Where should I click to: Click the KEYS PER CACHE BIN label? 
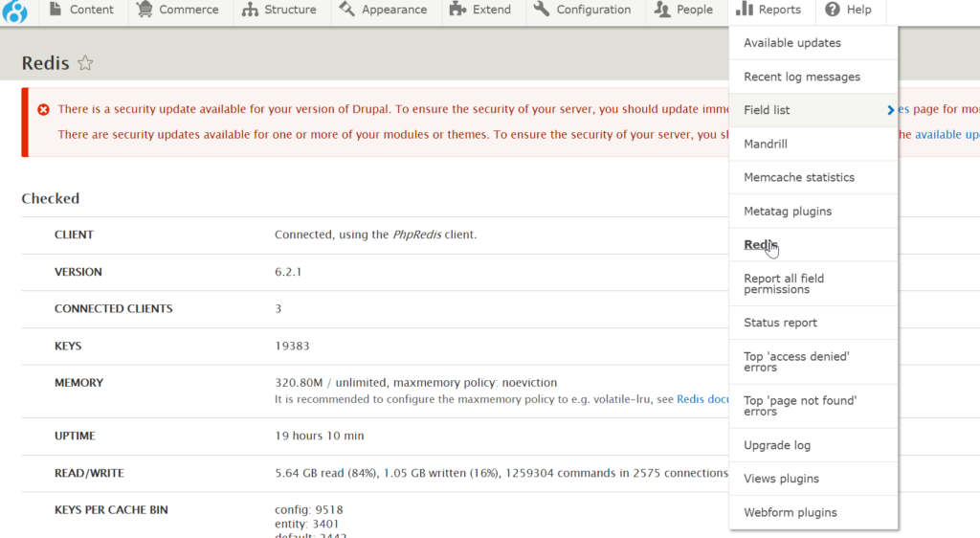(x=111, y=510)
